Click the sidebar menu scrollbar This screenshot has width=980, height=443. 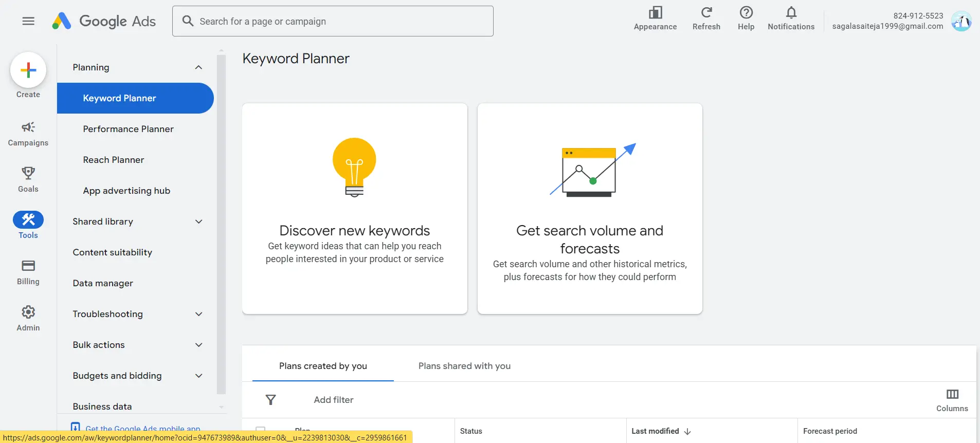click(221, 224)
